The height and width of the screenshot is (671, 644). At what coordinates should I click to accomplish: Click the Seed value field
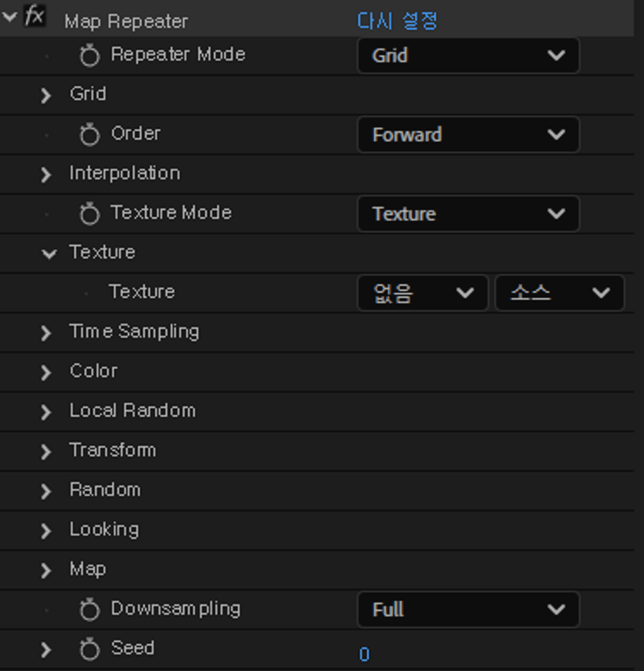(x=364, y=654)
